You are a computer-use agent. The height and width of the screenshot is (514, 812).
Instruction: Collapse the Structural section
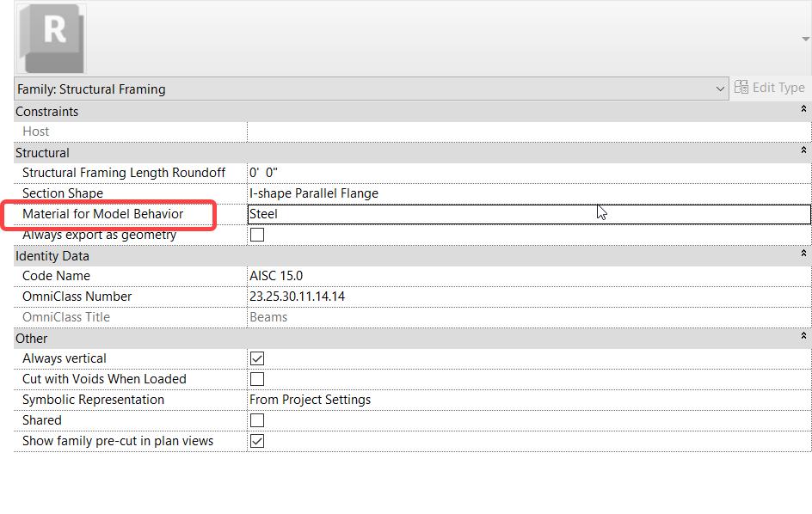point(803,152)
